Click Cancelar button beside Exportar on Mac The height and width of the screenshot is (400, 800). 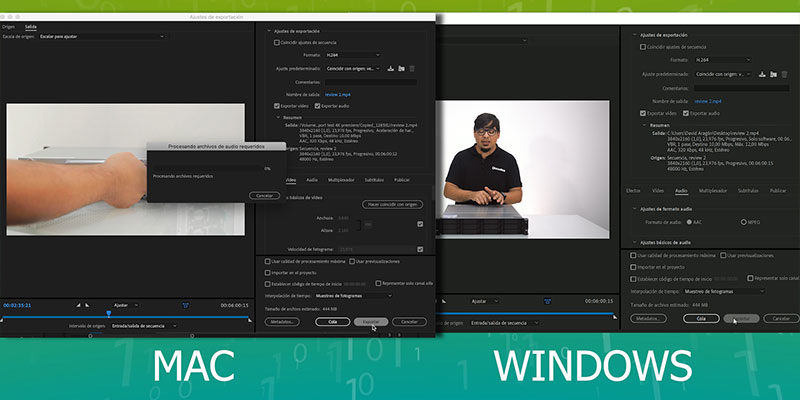[x=409, y=322]
